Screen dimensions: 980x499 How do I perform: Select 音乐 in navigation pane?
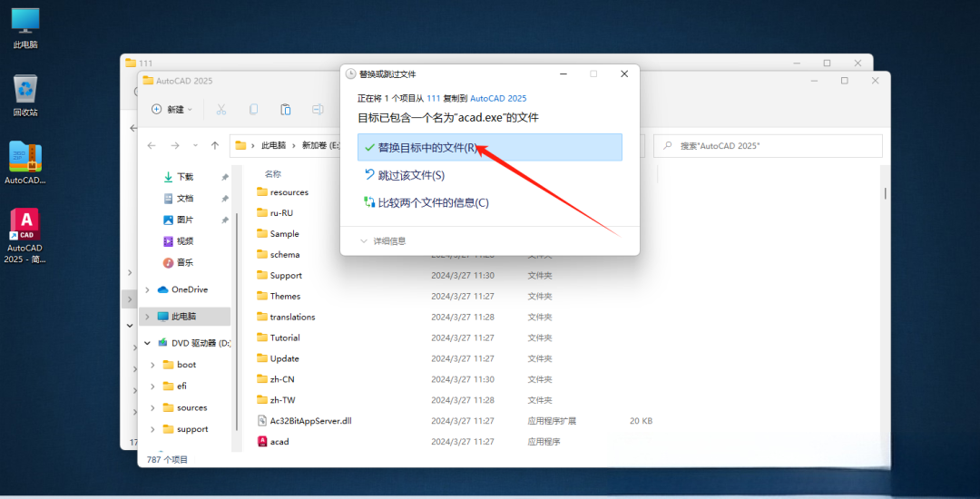point(186,262)
